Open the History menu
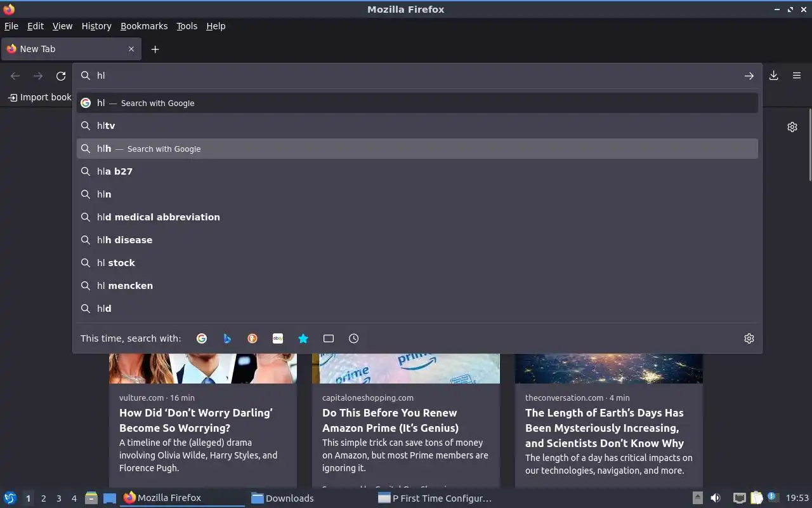This screenshot has height=508, width=812. [x=96, y=26]
